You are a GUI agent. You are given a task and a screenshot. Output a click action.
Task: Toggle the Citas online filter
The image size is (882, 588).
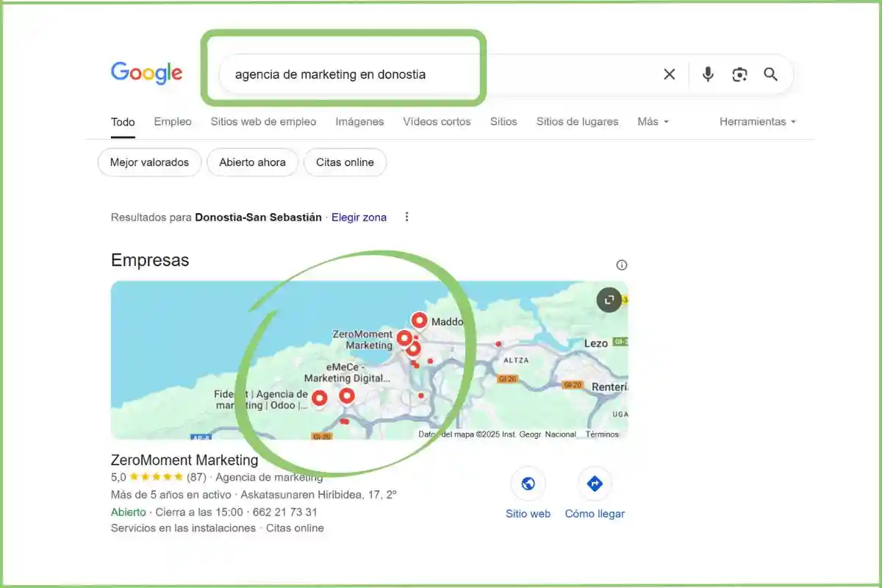point(345,162)
